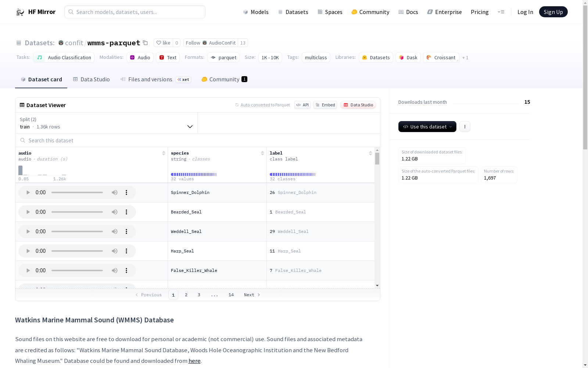
Task: Open the Files and versions tab
Action: click(155, 79)
